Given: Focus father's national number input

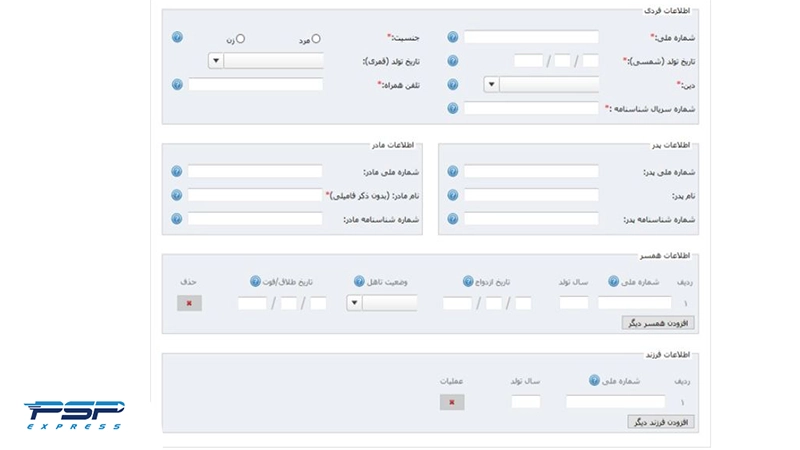Looking at the screenshot, I should click(x=531, y=171).
